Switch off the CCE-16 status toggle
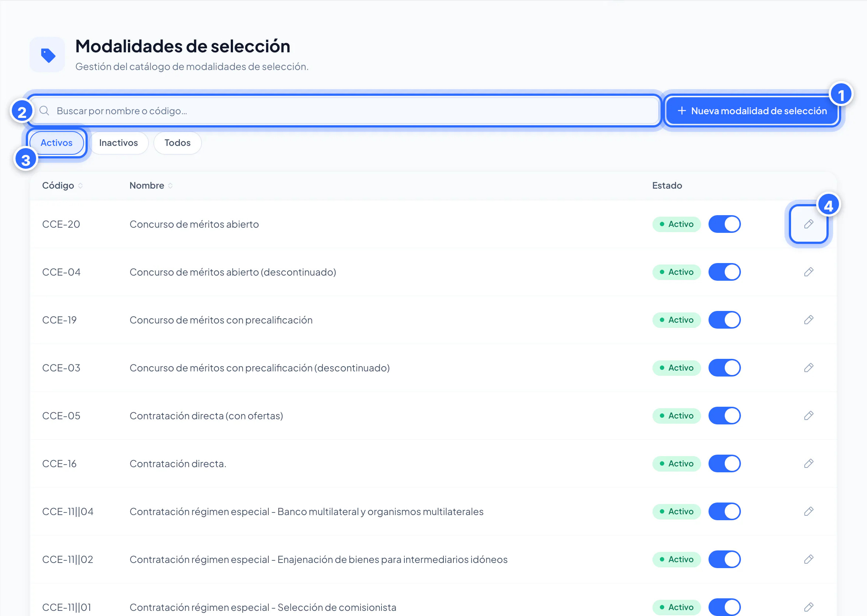Viewport: 867px width, 616px height. pos(724,463)
